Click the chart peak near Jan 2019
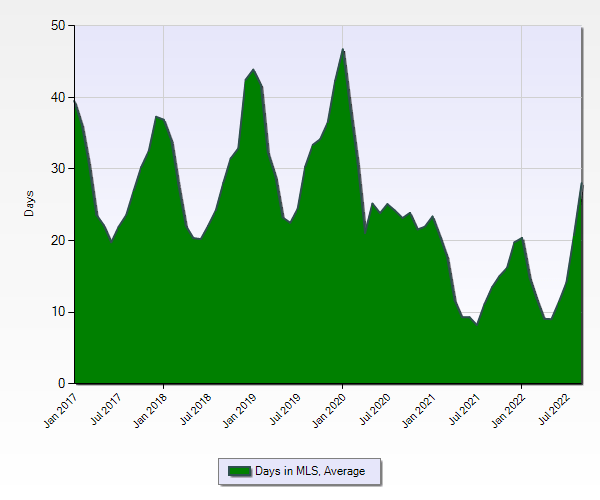 click(253, 70)
